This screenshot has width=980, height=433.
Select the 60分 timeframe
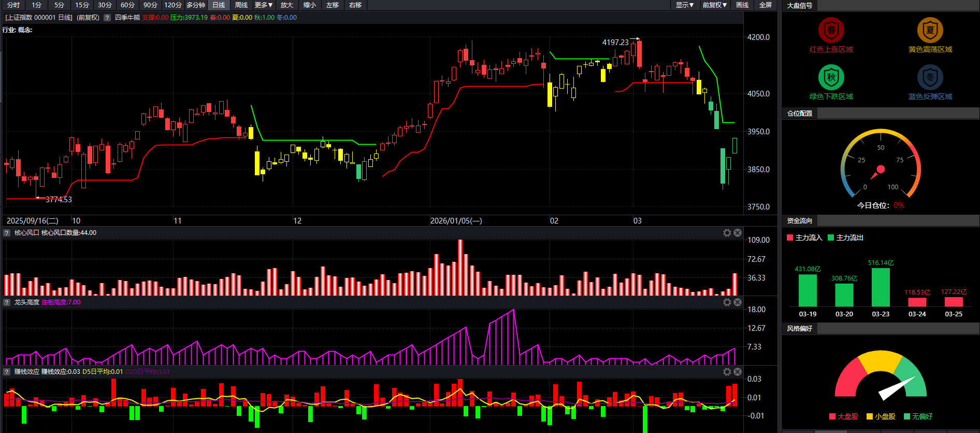[127, 5]
